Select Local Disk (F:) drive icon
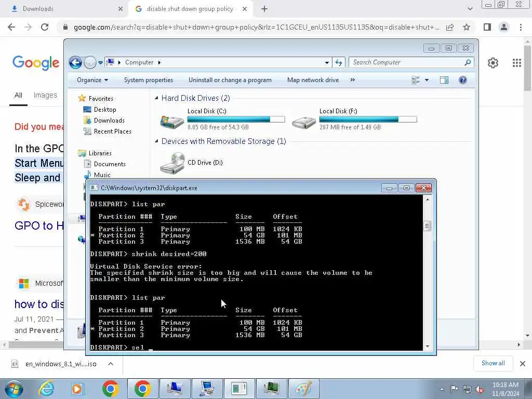532x399 pixels. click(x=304, y=122)
